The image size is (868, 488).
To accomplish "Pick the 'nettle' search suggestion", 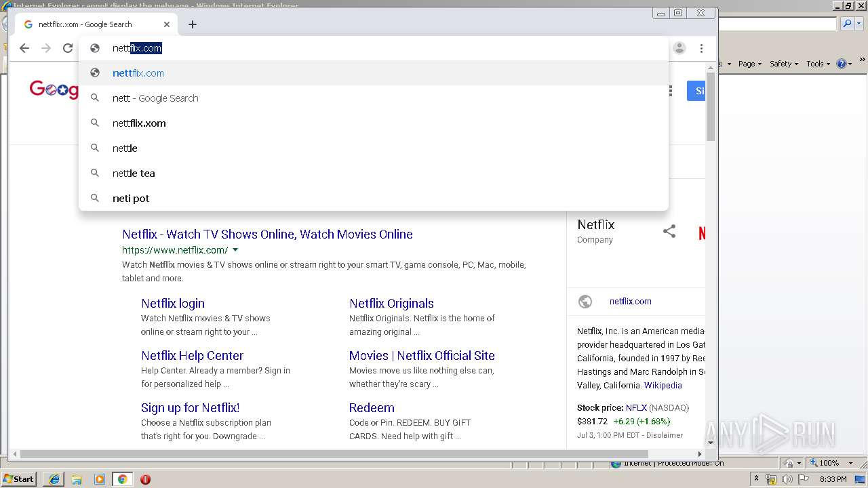I will (x=374, y=148).
